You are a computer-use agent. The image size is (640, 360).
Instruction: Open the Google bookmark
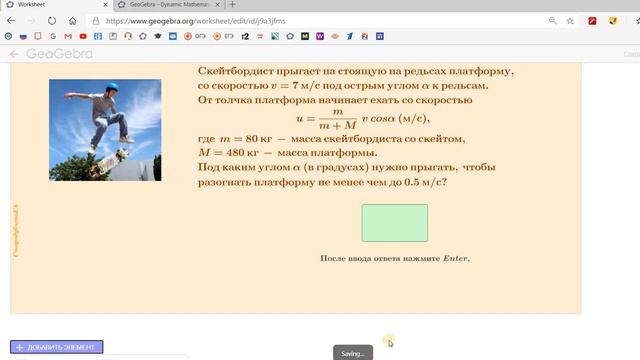pos(53,36)
